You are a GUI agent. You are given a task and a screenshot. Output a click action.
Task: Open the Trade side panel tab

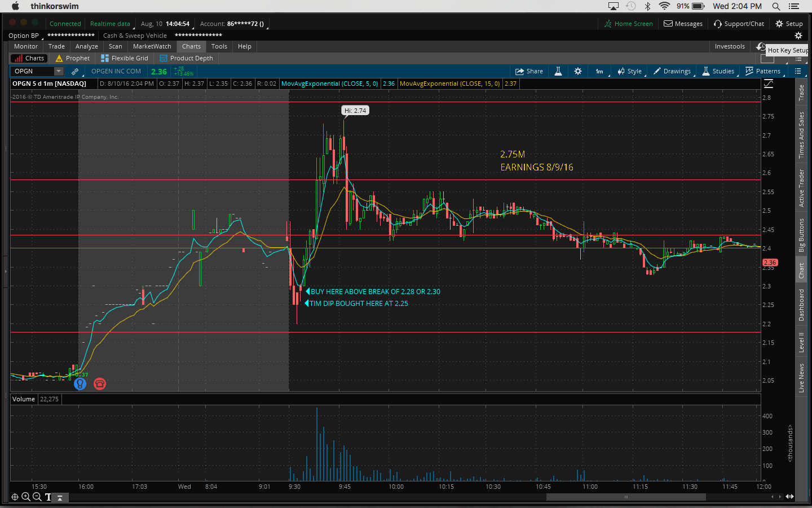point(801,93)
